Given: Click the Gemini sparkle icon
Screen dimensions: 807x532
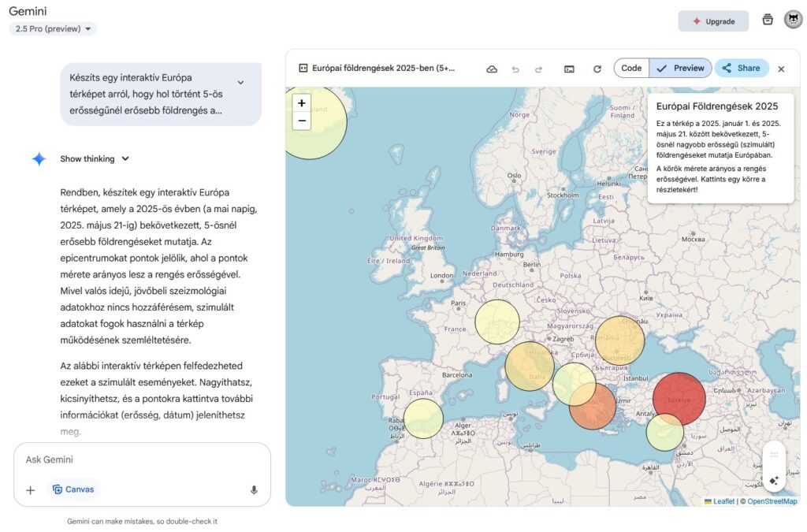Looking at the screenshot, I should [x=39, y=159].
